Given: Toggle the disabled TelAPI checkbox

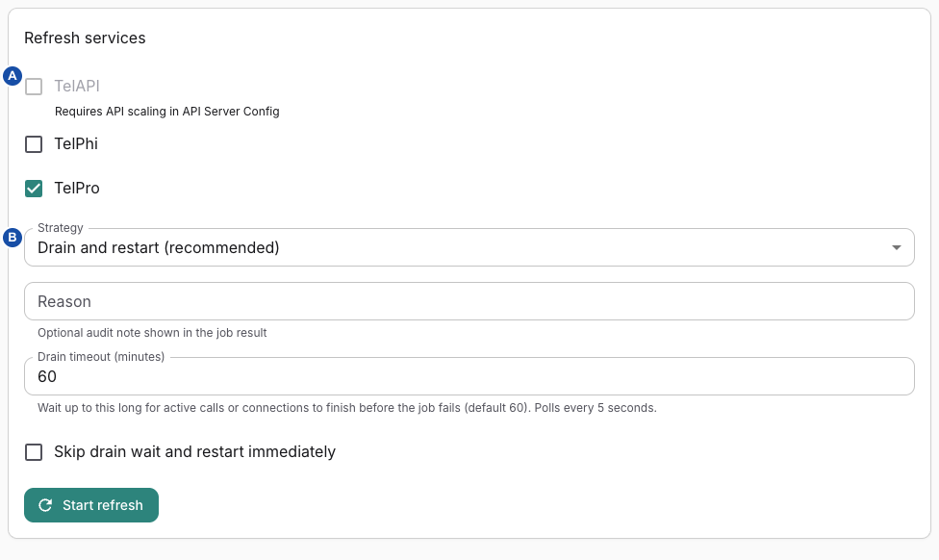Looking at the screenshot, I should pyautogui.click(x=34, y=87).
